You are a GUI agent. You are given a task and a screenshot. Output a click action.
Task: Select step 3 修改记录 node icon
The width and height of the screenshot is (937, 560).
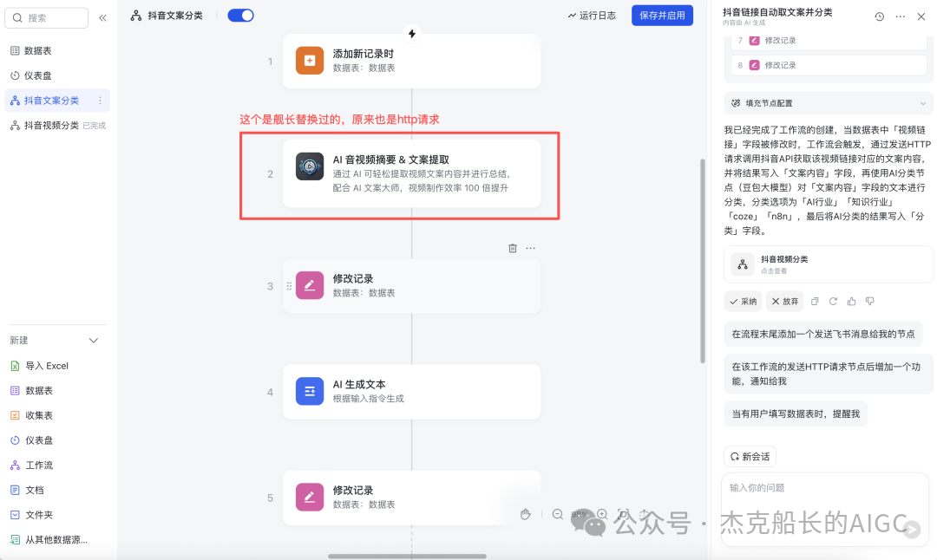click(310, 285)
